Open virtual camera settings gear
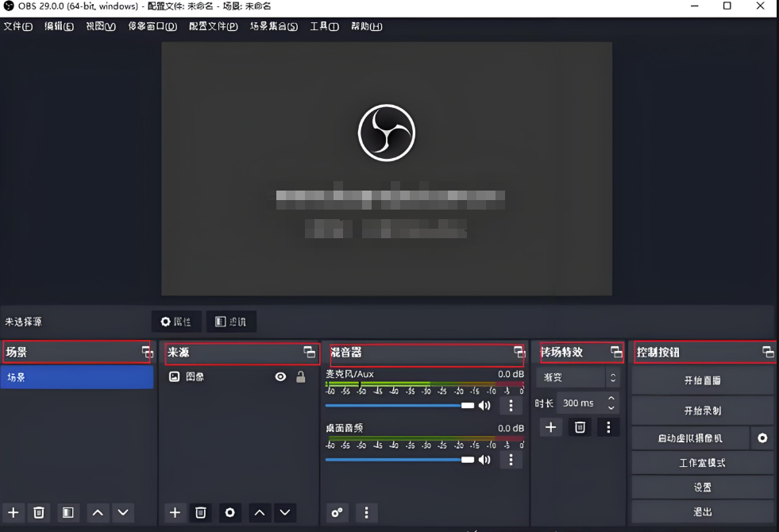Viewport: 779px width, 532px height. click(762, 438)
